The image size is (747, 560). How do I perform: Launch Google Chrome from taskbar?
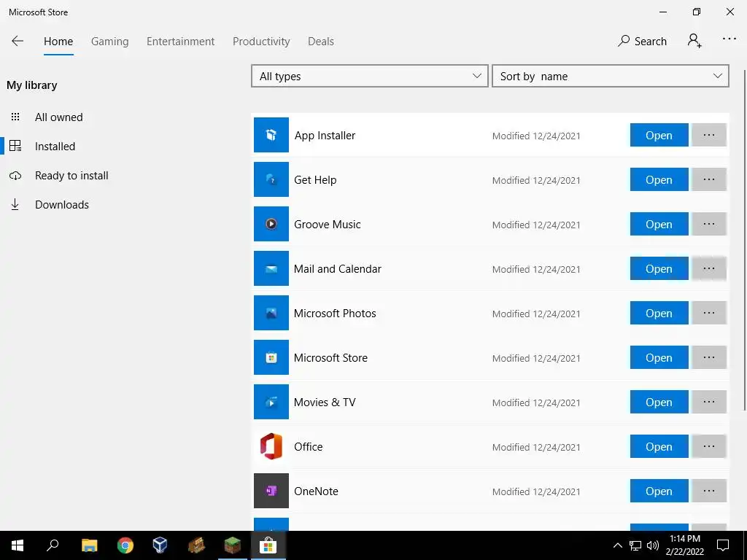click(125, 545)
